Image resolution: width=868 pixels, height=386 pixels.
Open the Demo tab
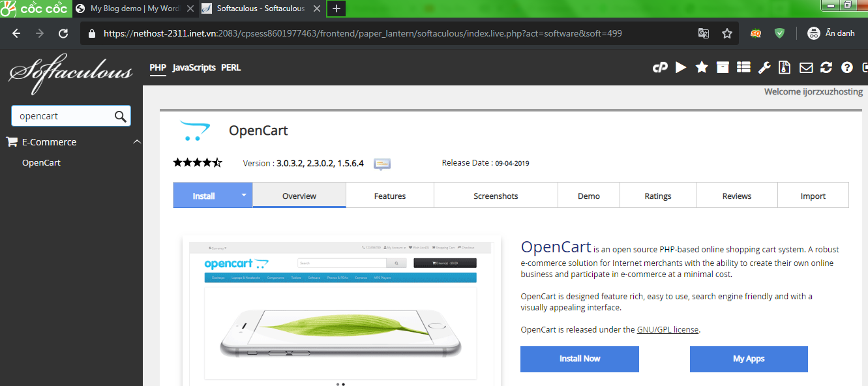[x=589, y=196]
